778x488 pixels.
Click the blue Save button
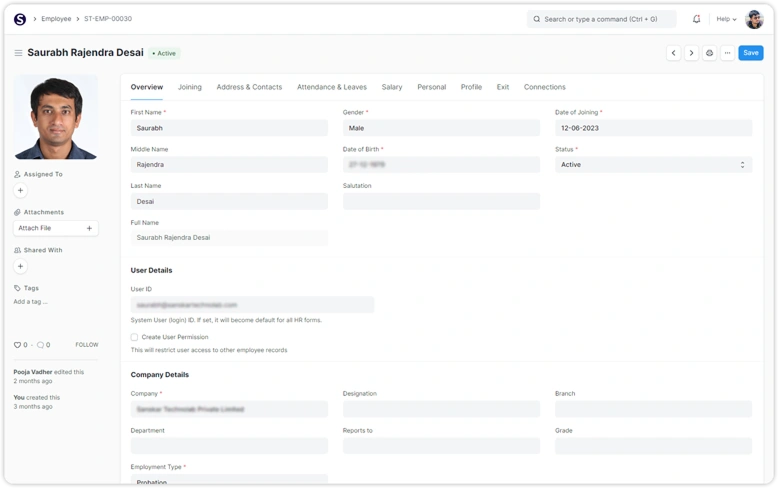pyautogui.click(x=751, y=53)
